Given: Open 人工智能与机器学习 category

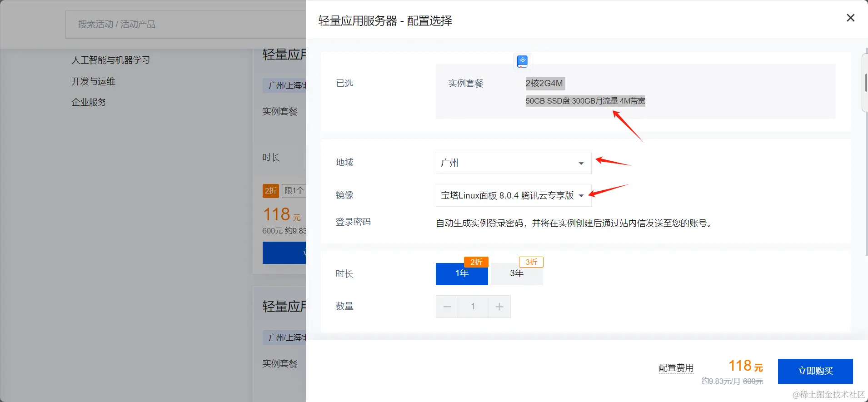Looking at the screenshot, I should pyautogui.click(x=110, y=60).
